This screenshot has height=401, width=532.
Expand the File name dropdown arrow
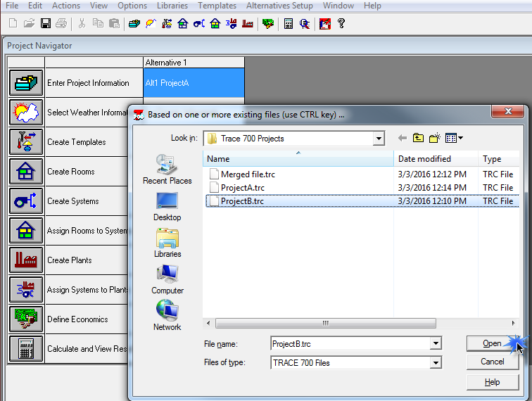coord(436,344)
